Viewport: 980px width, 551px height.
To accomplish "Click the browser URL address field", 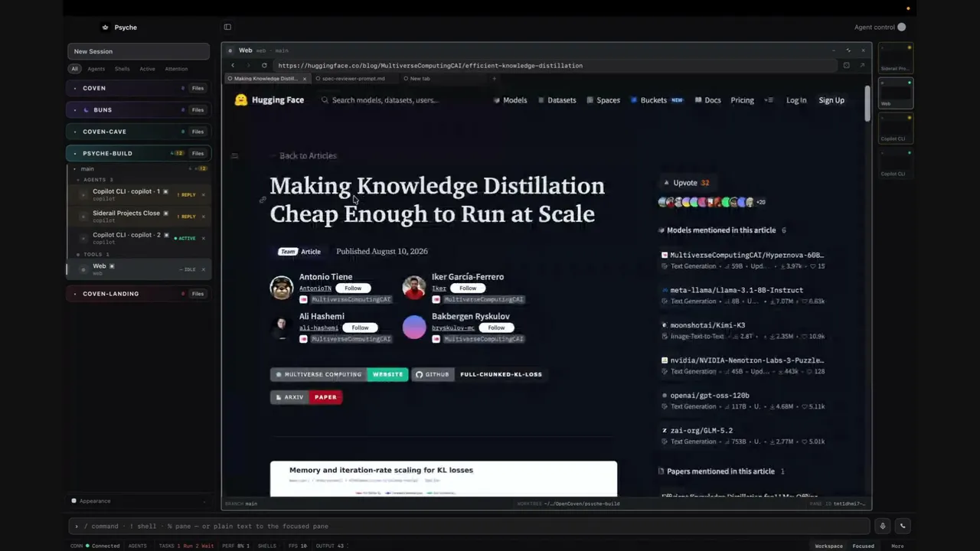I will [555, 66].
